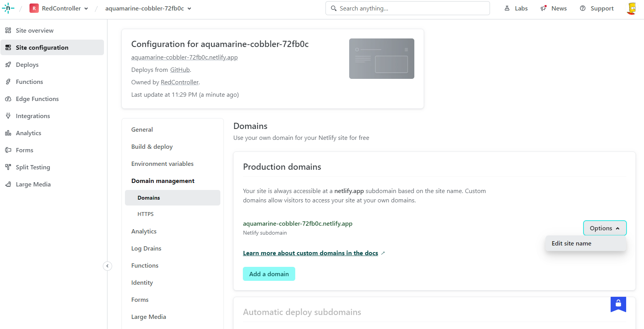Click the GitHub link
The width and height of the screenshot is (644, 329).
tap(180, 70)
